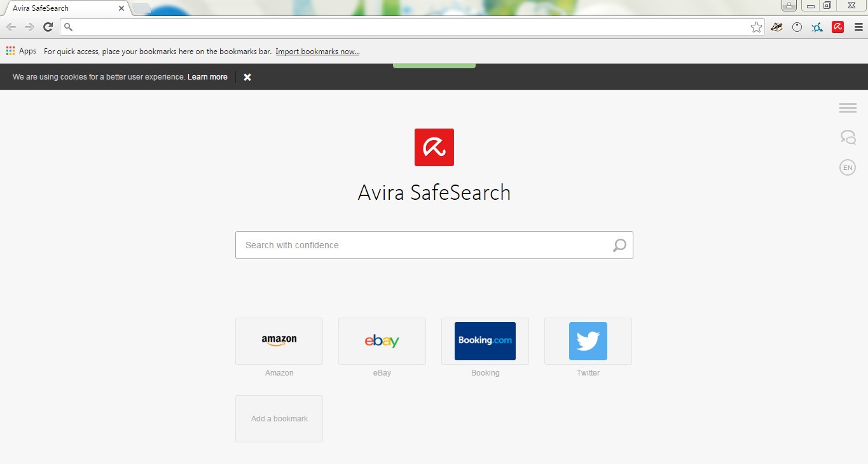The image size is (868, 464).
Task: Open the Booking.com bookmark tile
Action: 485,341
